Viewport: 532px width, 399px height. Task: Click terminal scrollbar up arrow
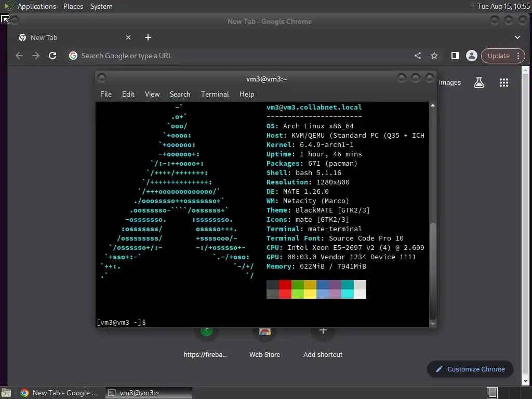coord(433,105)
